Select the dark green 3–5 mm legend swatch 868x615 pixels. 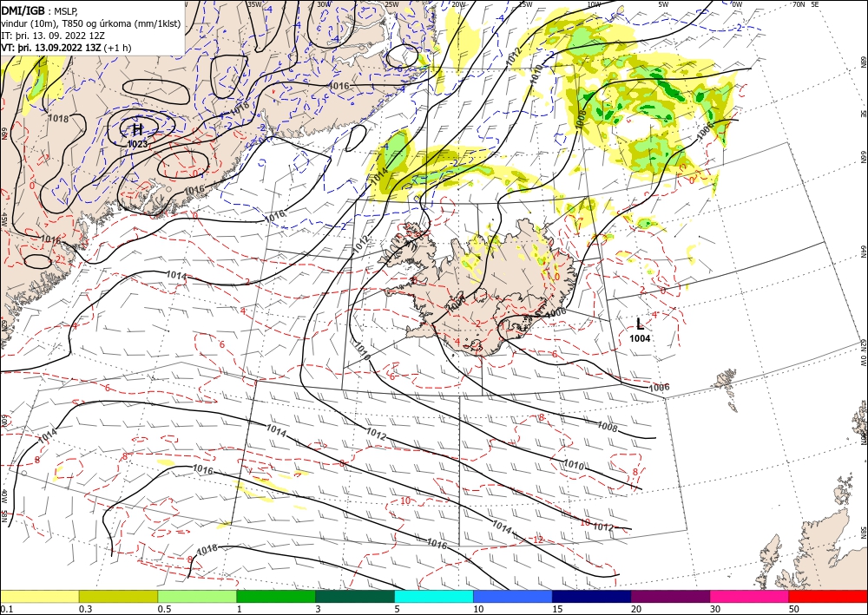coord(355,596)
